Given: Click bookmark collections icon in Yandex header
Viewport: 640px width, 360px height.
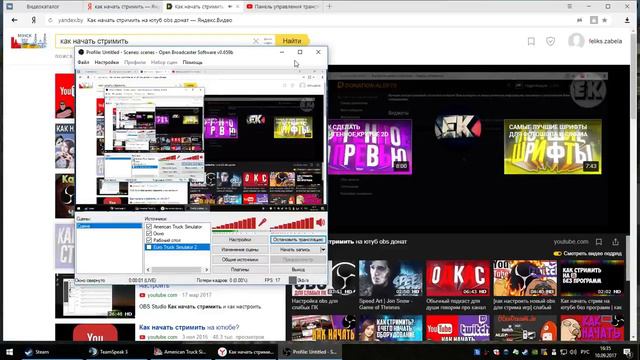Looking at the screenshot, I should coord(531,41).
